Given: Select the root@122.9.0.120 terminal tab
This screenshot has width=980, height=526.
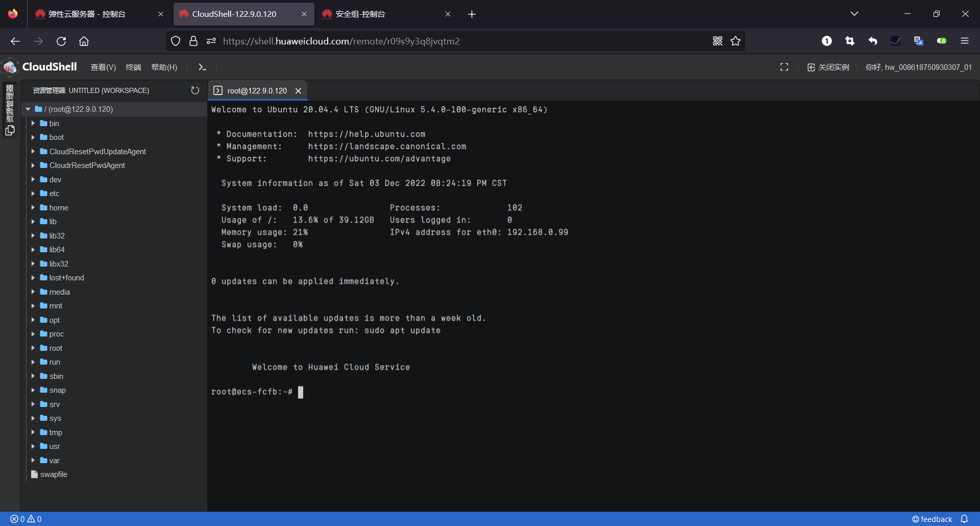Looking at the screenshot, I should [257, 91].
